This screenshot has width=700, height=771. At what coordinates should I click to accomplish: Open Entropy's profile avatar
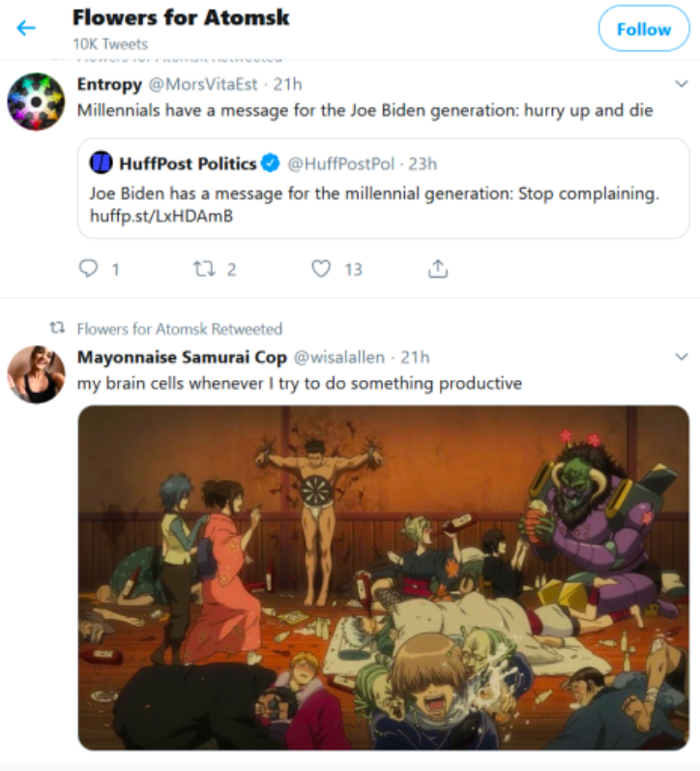tap(36, 101)
